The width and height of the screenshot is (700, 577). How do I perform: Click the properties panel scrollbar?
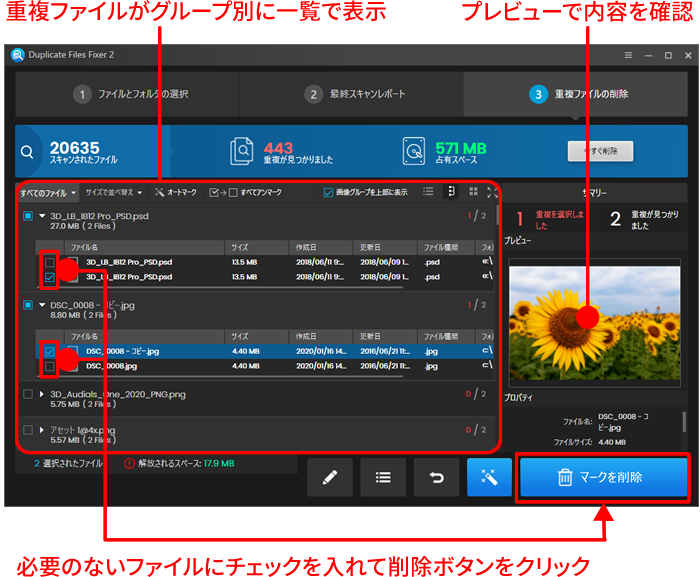pyautogui.click(x=684, y=422)
